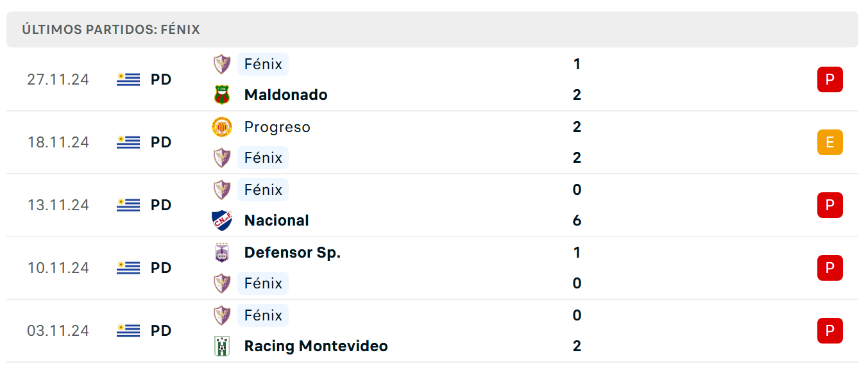Click the PD league label on 13.11.24 row
The image size is (868, 373).
(x=161, y=205)
